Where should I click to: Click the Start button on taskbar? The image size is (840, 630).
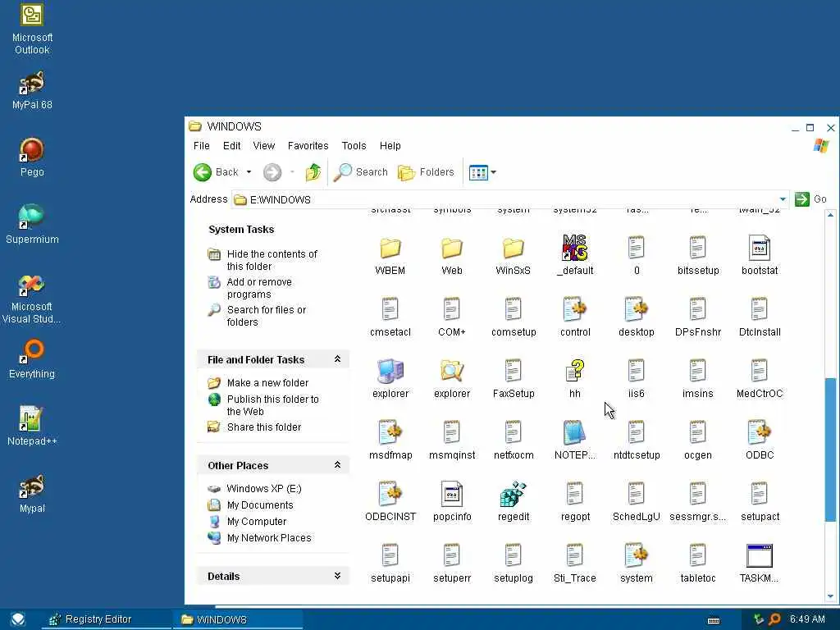18,619
